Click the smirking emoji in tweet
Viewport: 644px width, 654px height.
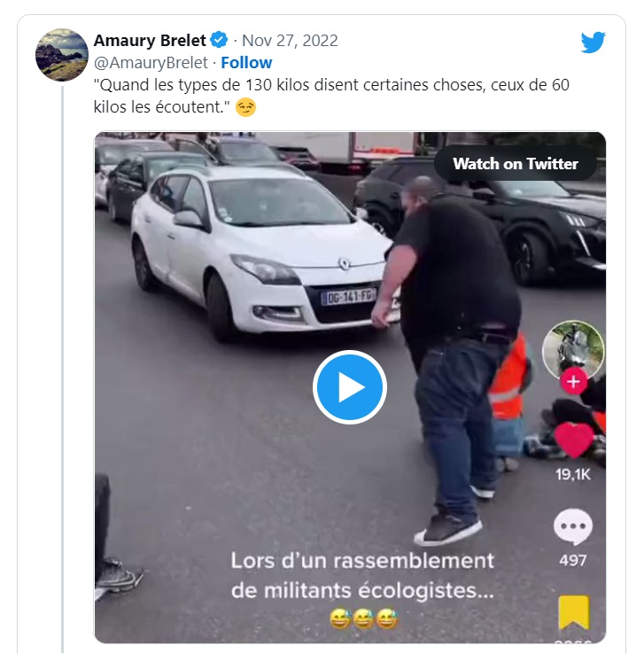pos(245,107)
